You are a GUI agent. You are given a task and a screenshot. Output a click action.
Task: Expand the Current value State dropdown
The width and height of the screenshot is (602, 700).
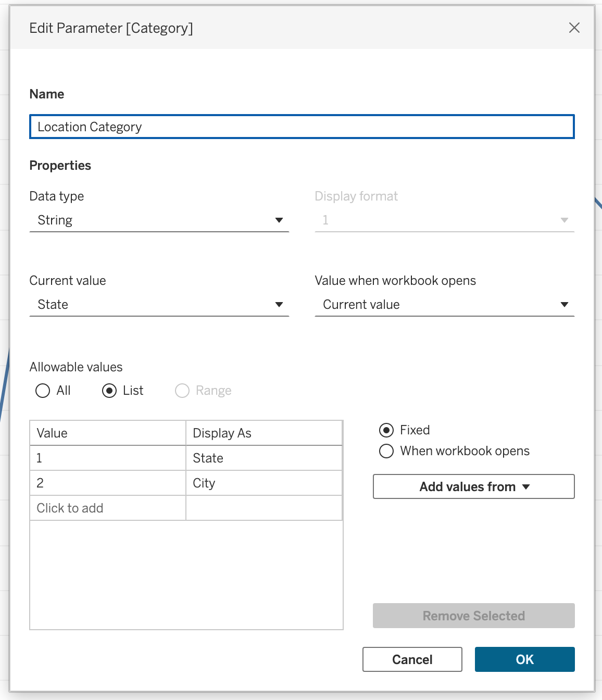[x=159, y=305]
